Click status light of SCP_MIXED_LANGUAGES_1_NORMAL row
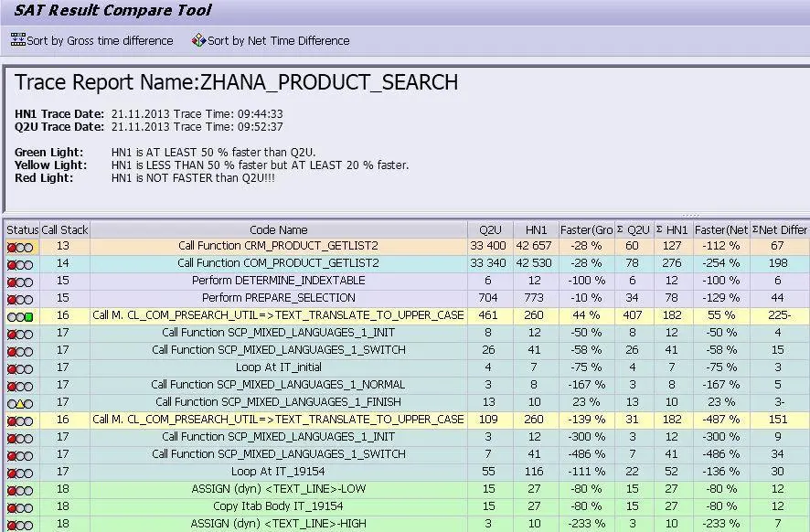 point(19,387)
